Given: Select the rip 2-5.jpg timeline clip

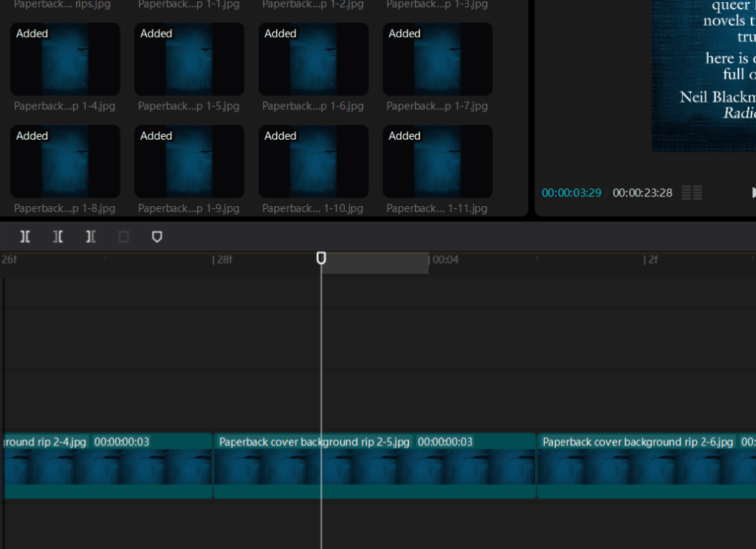Looking at the screenshot, I should pyautogui.click(x=374, y=466).
